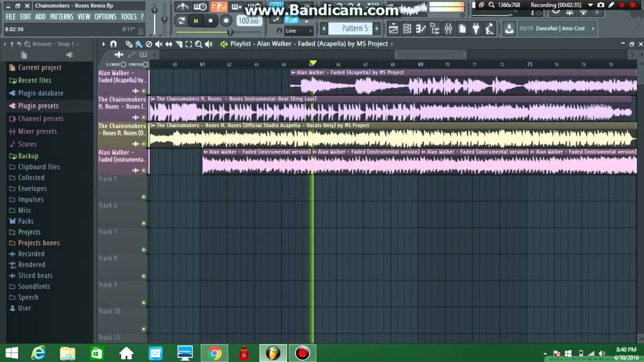The image size is (644, 362).
Task: Open the Pattern 5 selector
Action: click(x=351, y=28)
